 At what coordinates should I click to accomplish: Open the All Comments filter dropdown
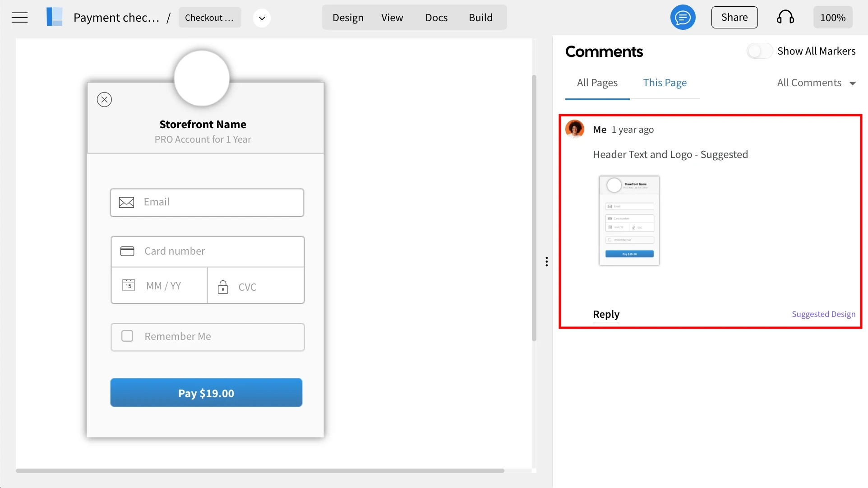[x=816, y=83]
